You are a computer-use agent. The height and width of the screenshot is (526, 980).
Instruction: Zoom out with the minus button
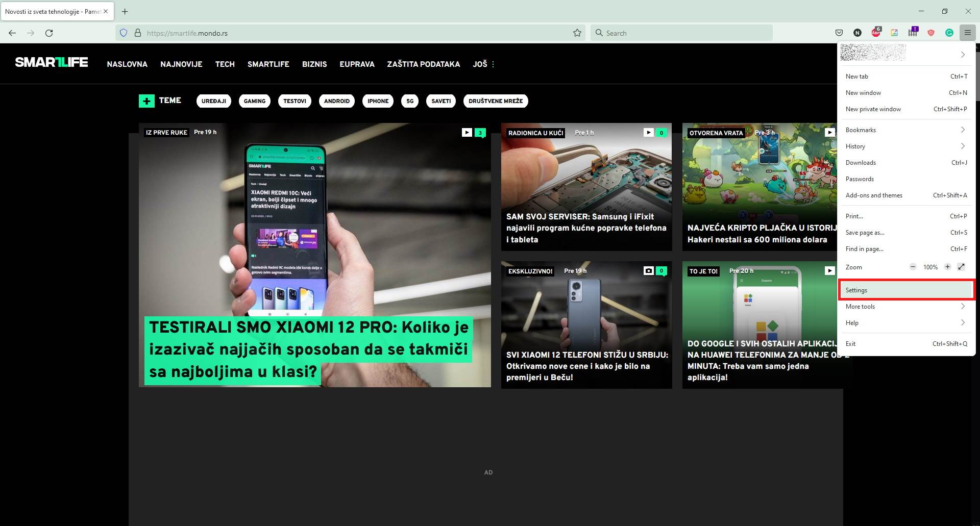click(913, 267)
